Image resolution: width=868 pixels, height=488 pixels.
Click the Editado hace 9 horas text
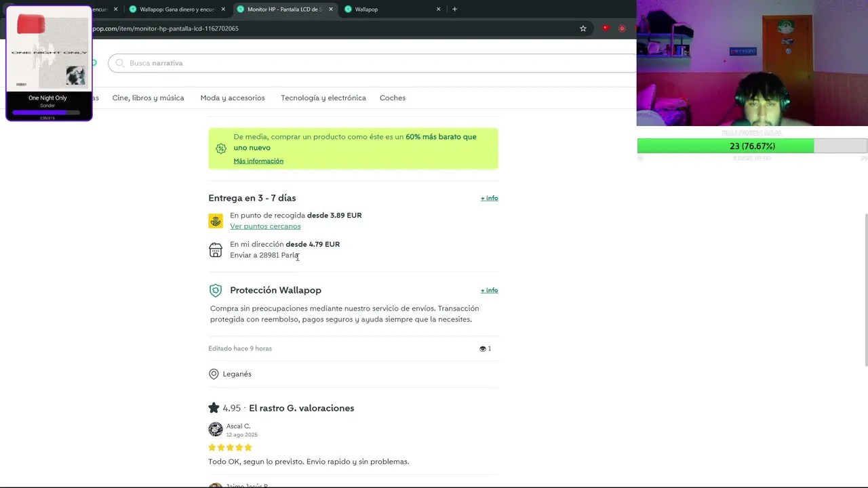click(x=240, y=348)
